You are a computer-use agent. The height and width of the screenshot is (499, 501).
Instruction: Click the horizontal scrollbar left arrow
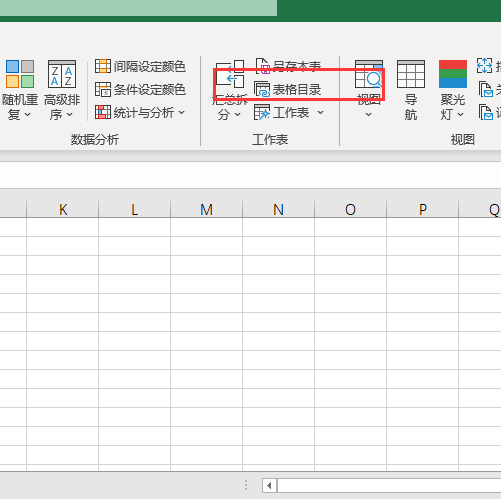point(269,485)
